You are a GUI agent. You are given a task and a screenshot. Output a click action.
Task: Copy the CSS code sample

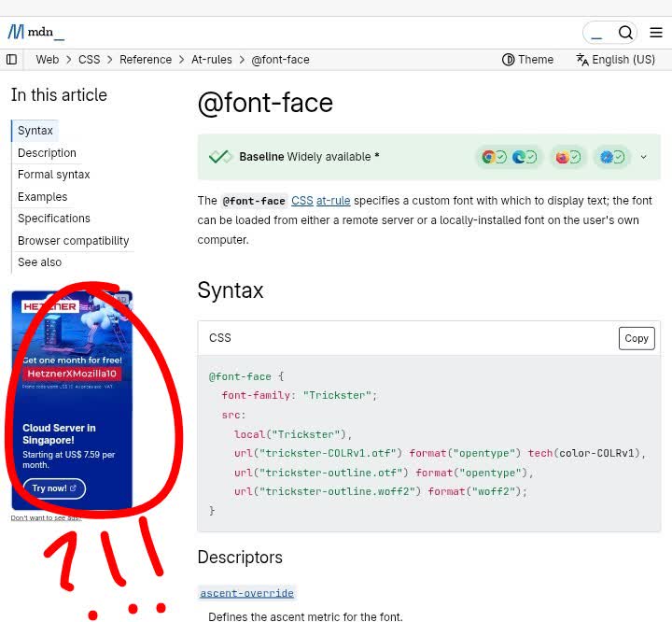637,338
